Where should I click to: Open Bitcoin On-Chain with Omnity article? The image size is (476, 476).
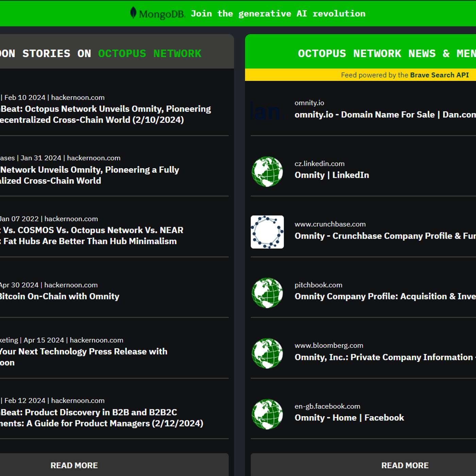60,296
